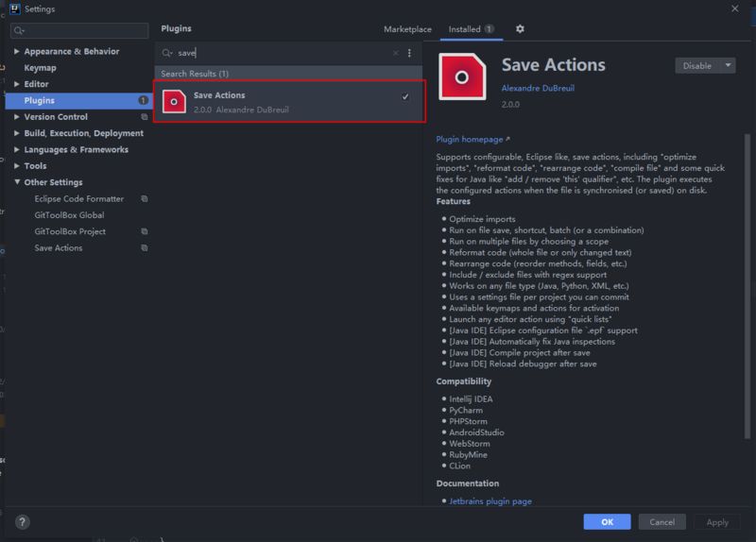The width and height of the screenshot is (756, 542).
Task: Click the AndroidStudio compatibility entry
Action: coord(476,432)
